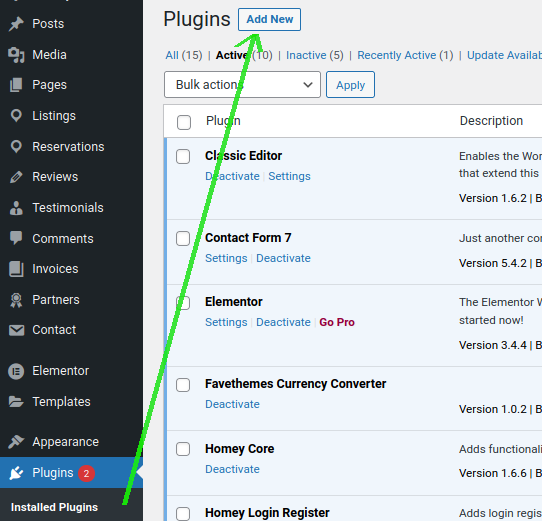Click the Comments speech bubble icon
Image resolution: width=542 pixels, height=521 pixels.
(x=16, y=238)
